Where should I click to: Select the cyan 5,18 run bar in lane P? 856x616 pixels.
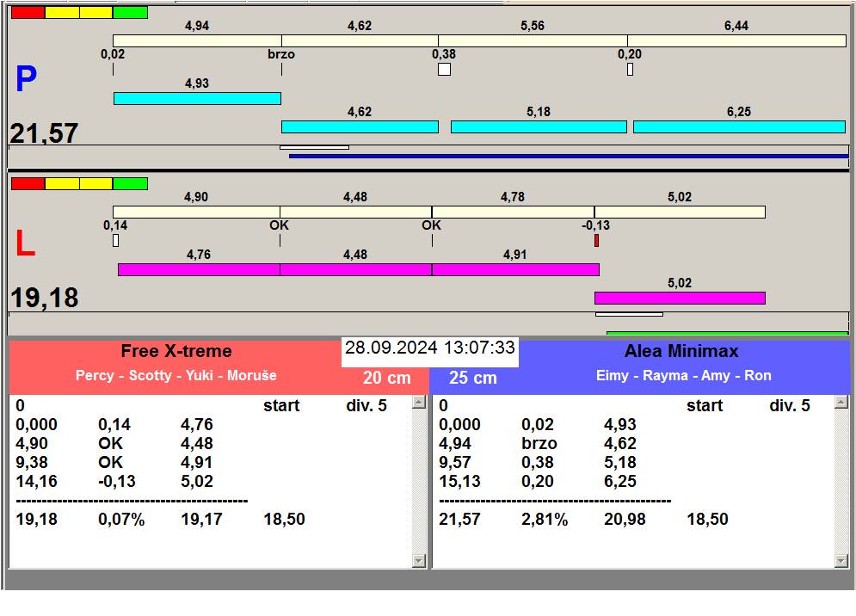click(539, 126)
